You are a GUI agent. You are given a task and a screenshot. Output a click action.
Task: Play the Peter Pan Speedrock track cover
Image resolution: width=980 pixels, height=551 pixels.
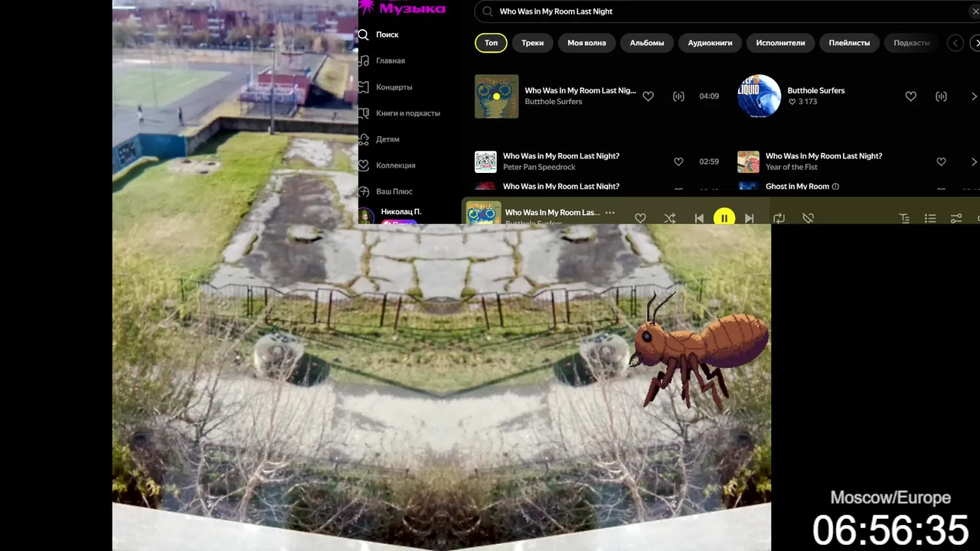(485, 161)
